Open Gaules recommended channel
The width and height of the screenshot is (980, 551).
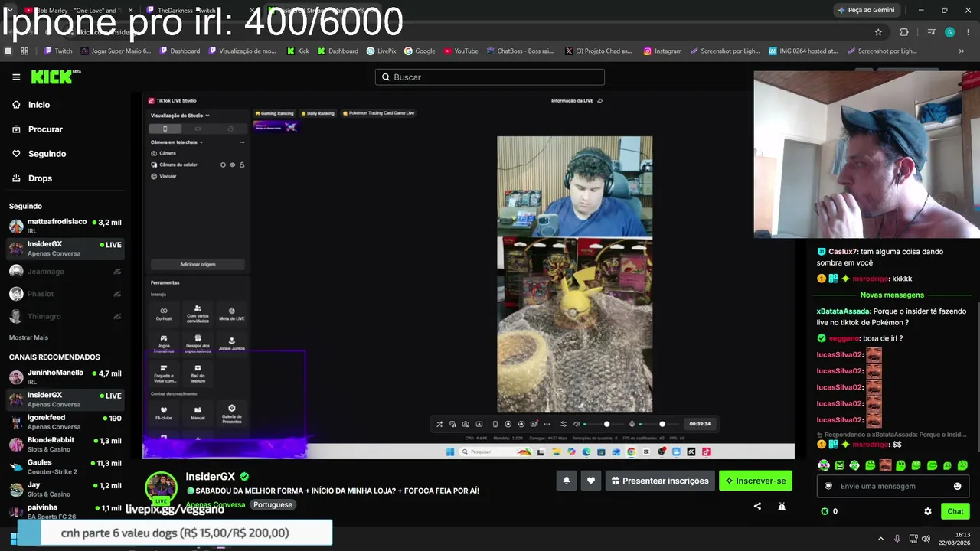(65, 467)
